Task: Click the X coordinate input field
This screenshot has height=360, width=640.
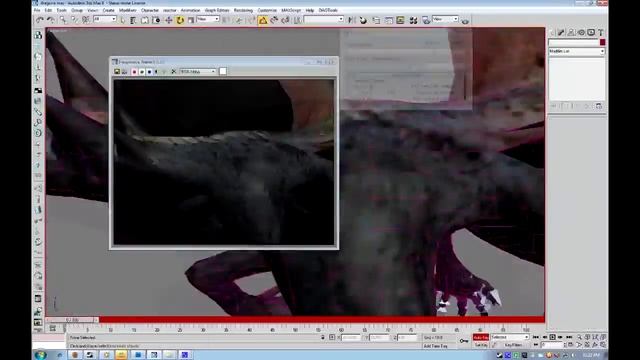Action: coord(351,338)
